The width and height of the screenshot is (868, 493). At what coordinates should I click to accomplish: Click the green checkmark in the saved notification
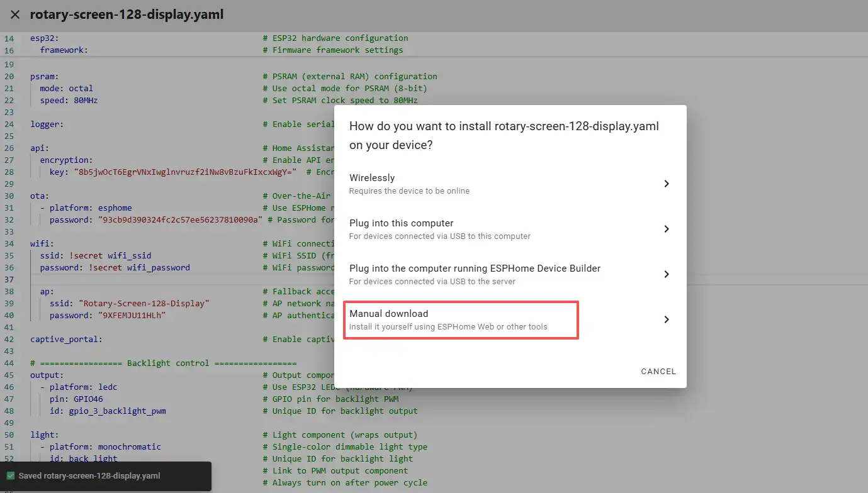pos(10,476)
